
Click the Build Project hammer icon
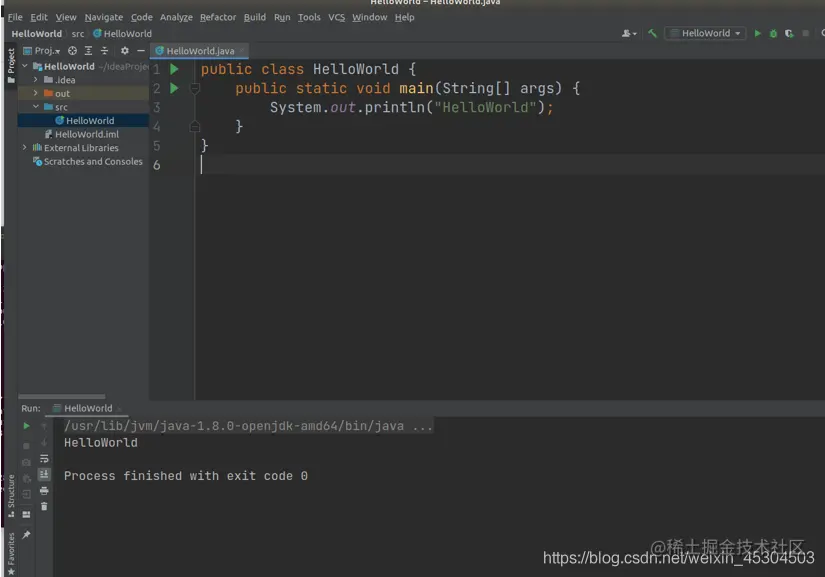click(x=652, y=33)
